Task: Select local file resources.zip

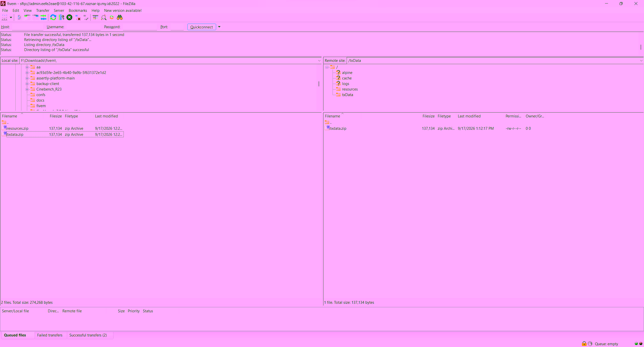Action: [62, 128]
